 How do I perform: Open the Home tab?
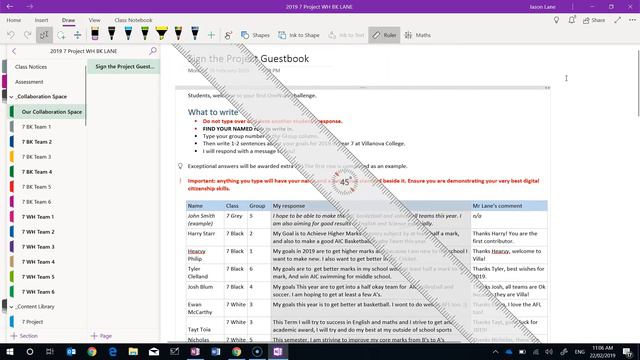click(x=13, y=20)
